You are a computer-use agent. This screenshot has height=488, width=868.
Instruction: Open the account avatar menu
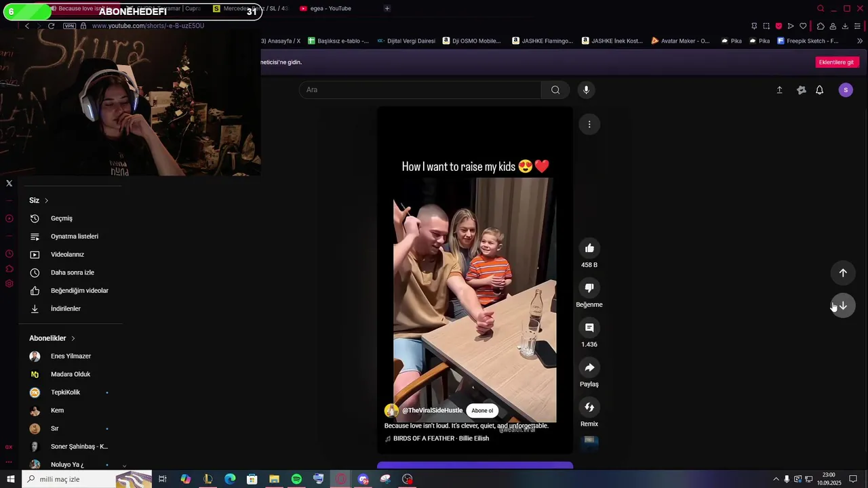tap(846, 90)
